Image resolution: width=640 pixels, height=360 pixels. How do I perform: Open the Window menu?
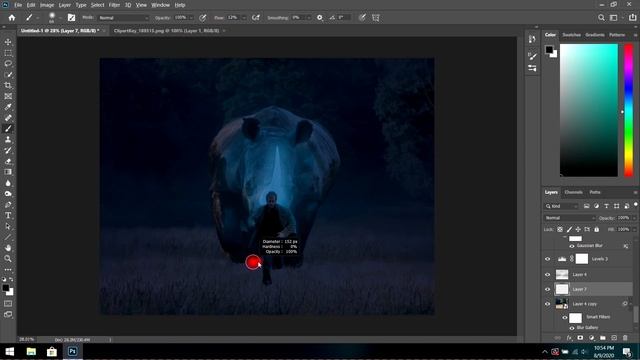160,5
